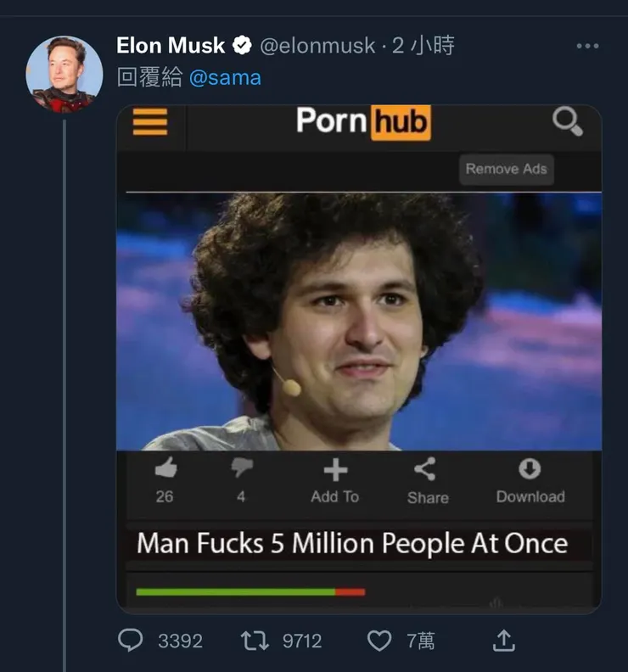Retweet the post using the retweet icon
Image resolution: width=628 pixels, height=672 pixels.
(x=255, y=640)
